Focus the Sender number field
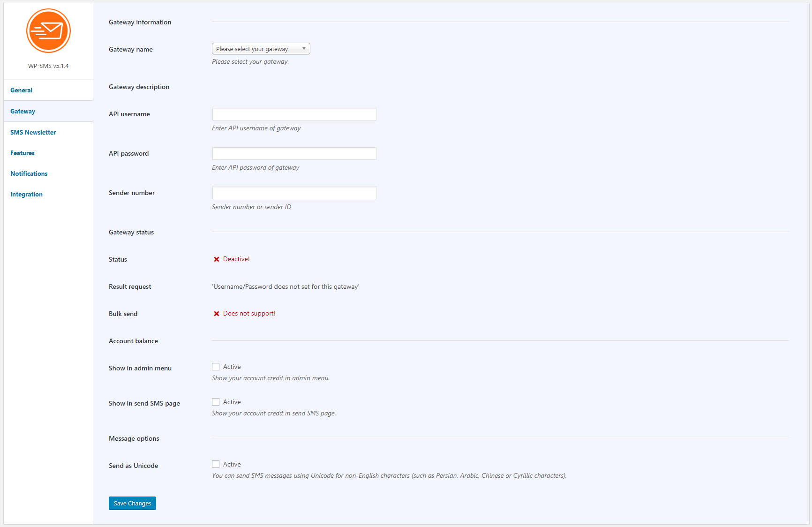 tap(294, 193)
